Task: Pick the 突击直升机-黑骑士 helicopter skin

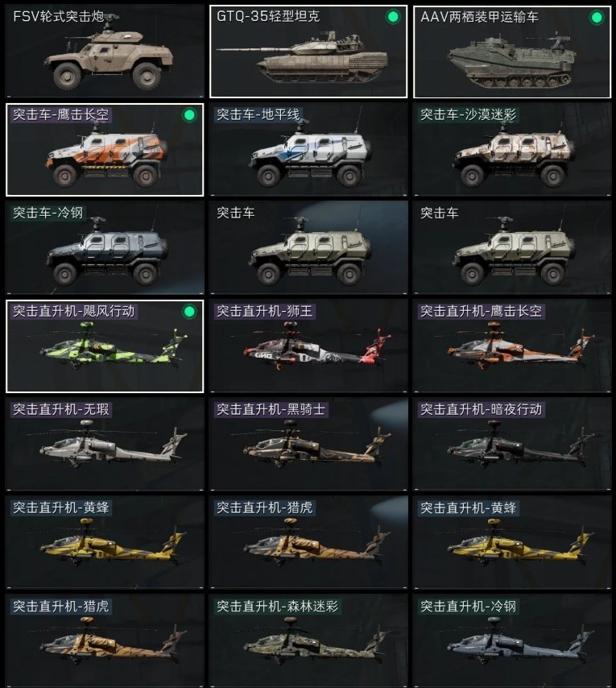Action: pyautogui.click(x=308, y=445)
